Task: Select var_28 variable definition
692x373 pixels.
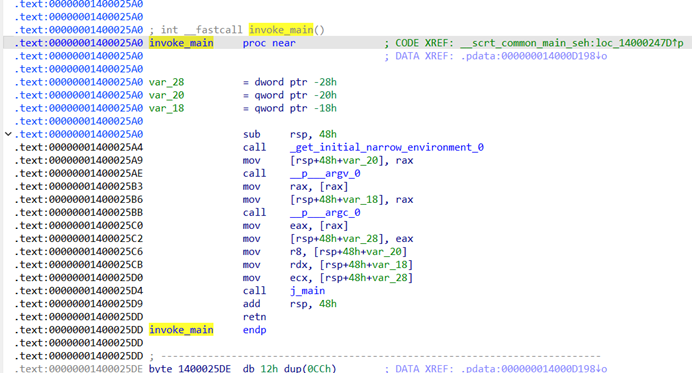Action: tap(166, 82)
